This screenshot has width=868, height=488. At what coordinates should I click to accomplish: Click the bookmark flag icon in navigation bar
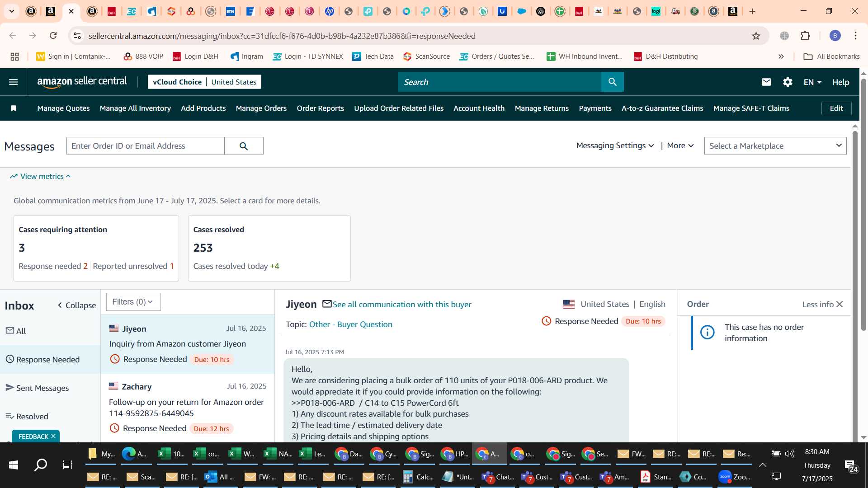(14, 108)
